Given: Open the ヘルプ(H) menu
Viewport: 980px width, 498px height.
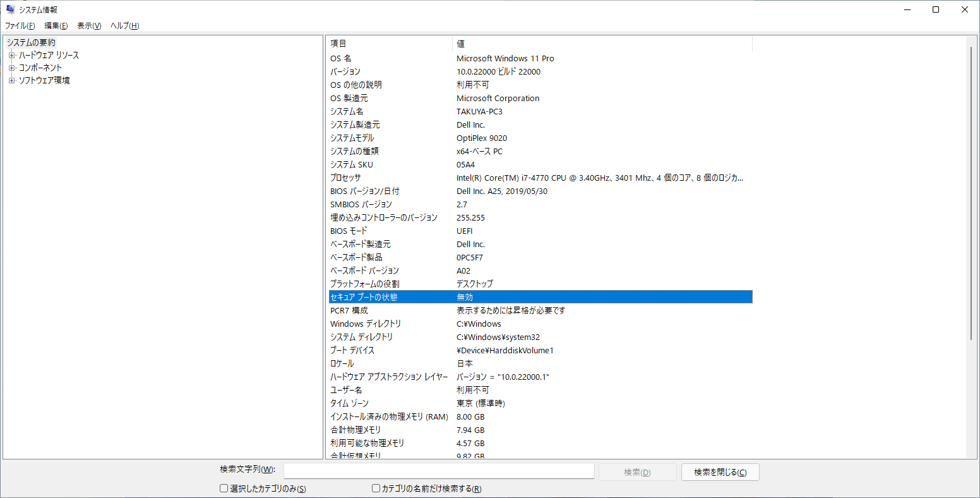Looking at the screenshot, I should (125, 26).
